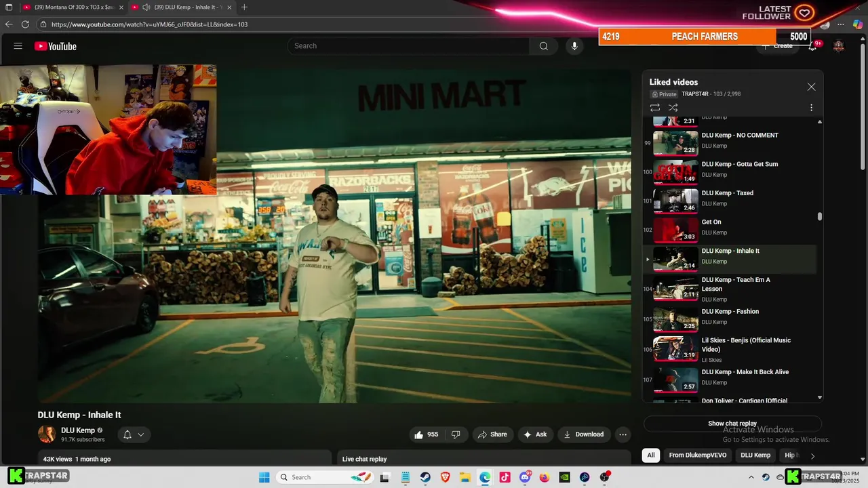Go back with browser back arrow

pyautogui.click(x=9, y=24)
